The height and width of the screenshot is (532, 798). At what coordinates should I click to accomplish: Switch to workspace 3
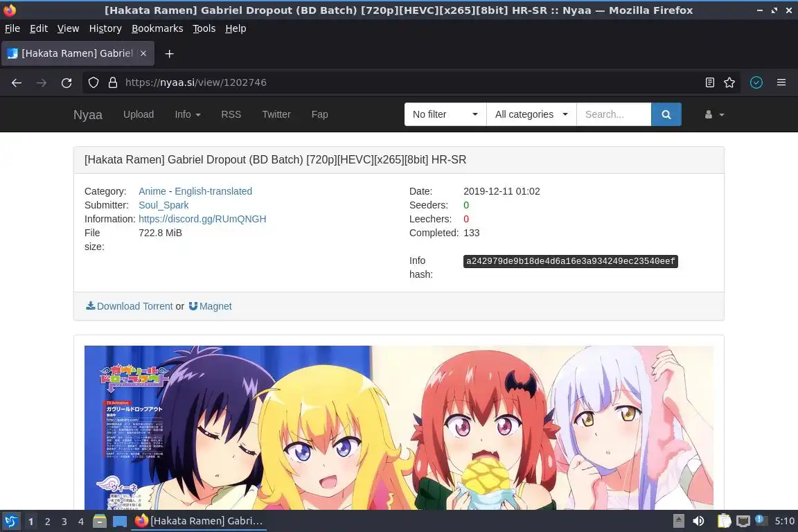point(64,522)
